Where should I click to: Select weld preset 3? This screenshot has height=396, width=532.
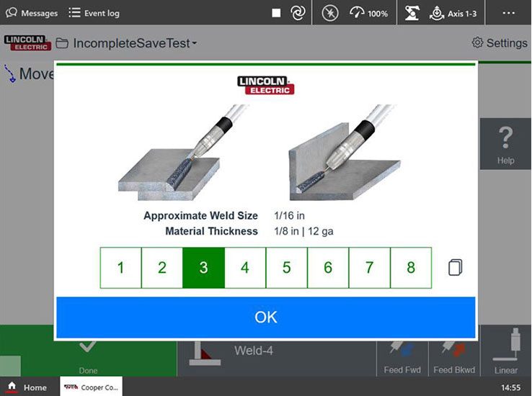[x=203, y=268]
